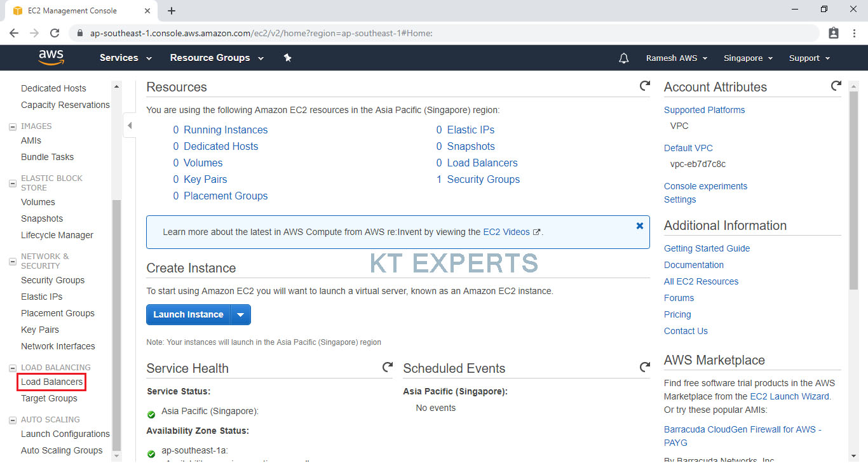Open a new browser tab
Viewport: 868px width, 463px height.
coord(172,11)
